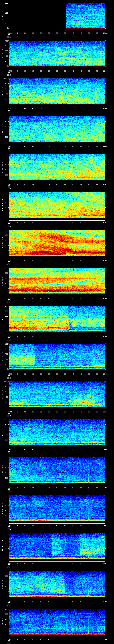
Task: Click the 7:24:00 time axis label
Action: [x=9, y=601]
